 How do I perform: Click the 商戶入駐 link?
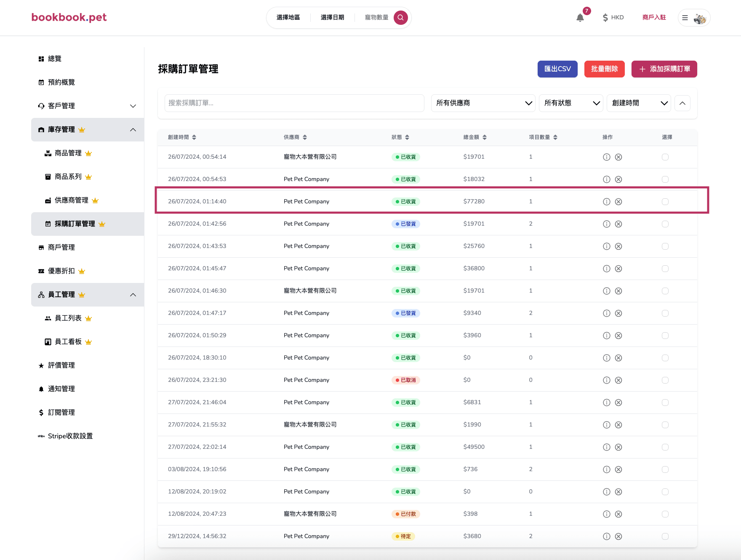(654, 18)
